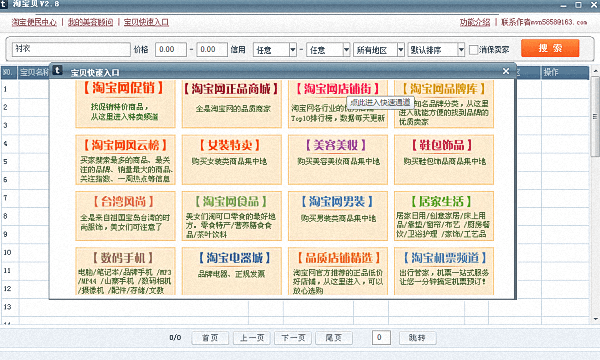Toggle the 消保卖家 checkbox
Screen dimensions: 600x360
473,50
